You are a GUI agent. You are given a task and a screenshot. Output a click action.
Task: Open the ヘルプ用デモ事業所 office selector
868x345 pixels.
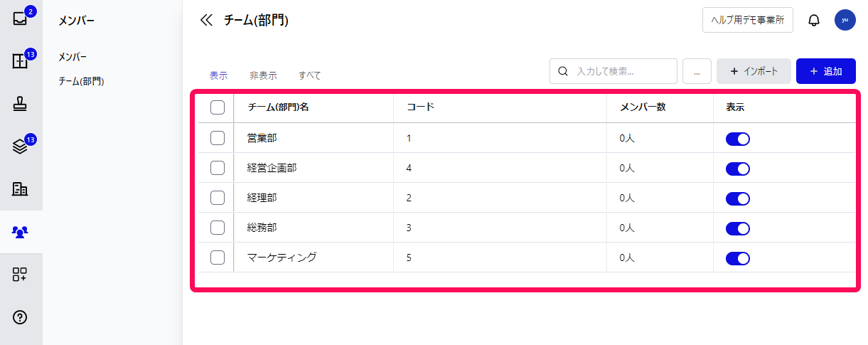tap(748, 20)
